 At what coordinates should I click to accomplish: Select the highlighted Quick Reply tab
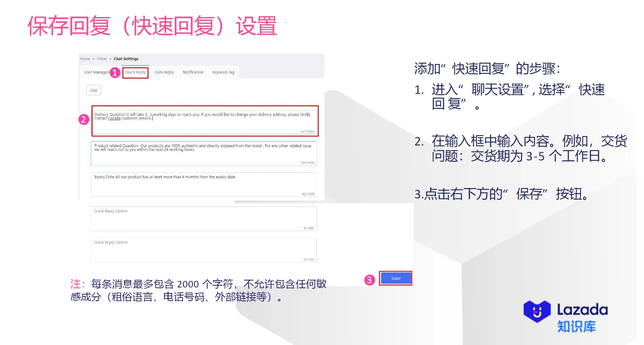click(136, 72)
